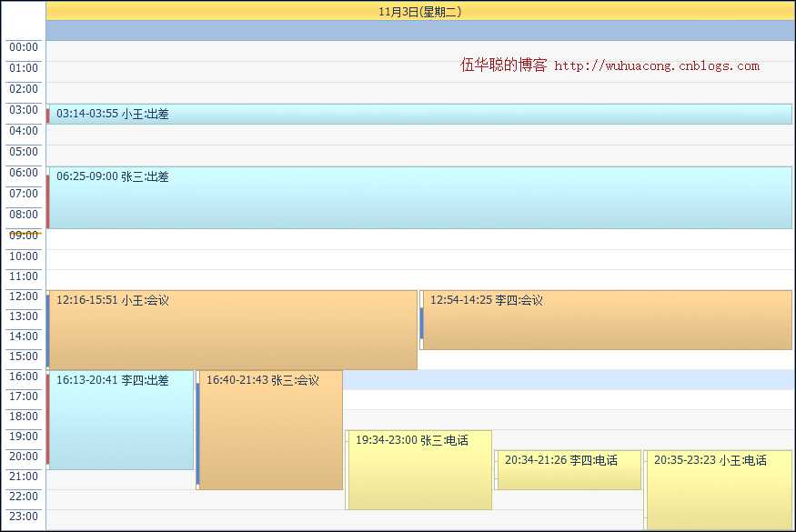Select the 06:25-09:00 张三:出差 appointment
This screenshot has width=796, height=532.
pyautogui.click(x=419, y=197)
